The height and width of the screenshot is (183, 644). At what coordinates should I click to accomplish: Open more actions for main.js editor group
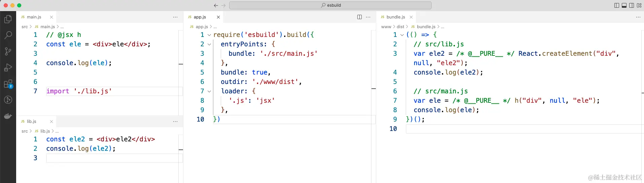pyautogui.click(x=175, y=17)
